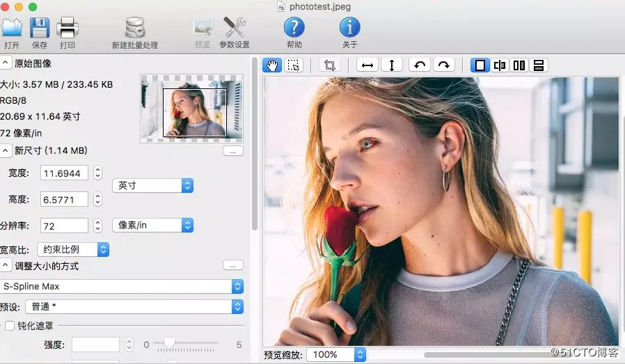625x364 pixels.
Task: Click the 强度 input field
Action: coord(95,345)
